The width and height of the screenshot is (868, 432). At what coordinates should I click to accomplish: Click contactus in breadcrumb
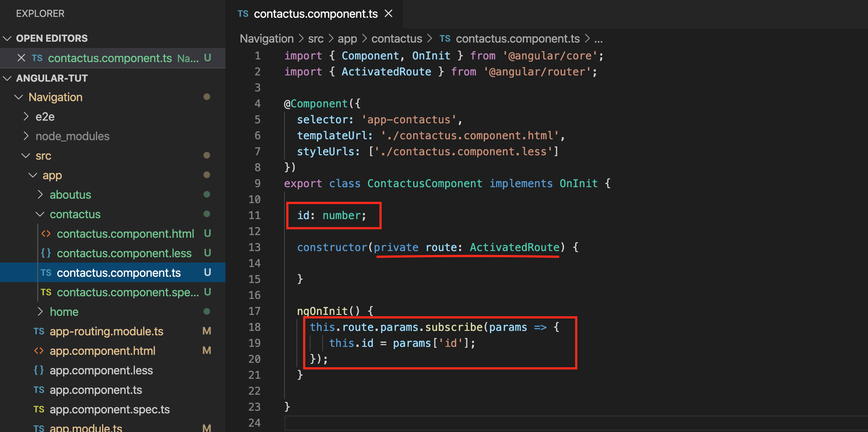(397, 39)
